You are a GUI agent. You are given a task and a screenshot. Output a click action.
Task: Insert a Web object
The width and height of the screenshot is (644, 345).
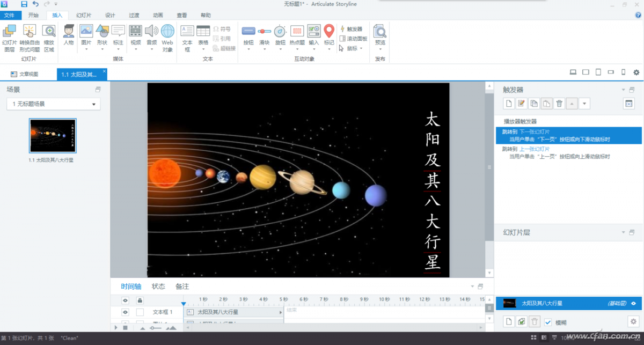click(x=167, y=38)
